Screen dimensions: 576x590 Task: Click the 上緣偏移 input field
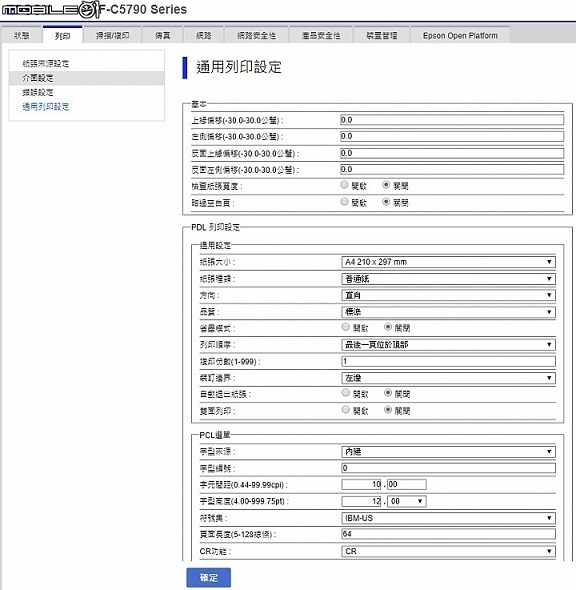452,120
